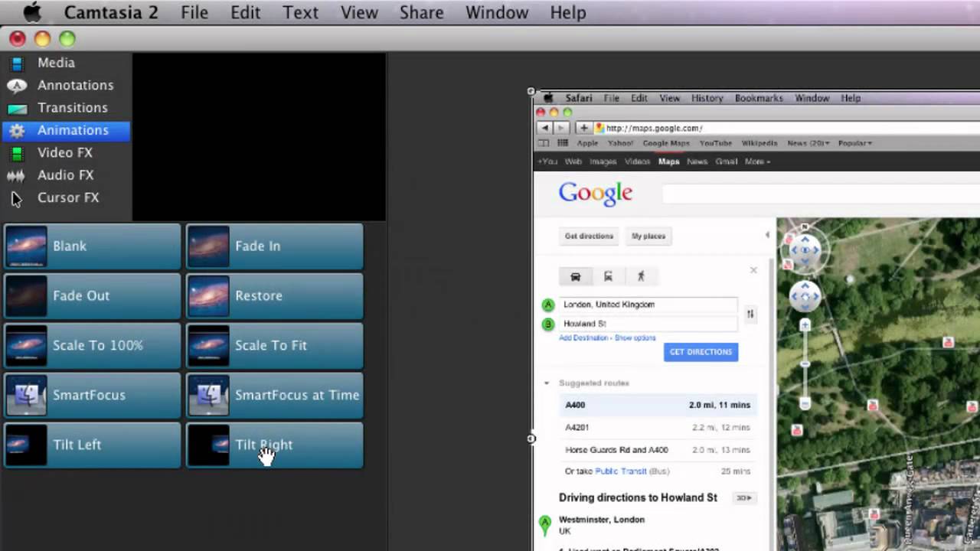Open the Popular bookmarks dropdown
Screen dimensions: 980x551
pyautogui.click(x=854, y=143)
